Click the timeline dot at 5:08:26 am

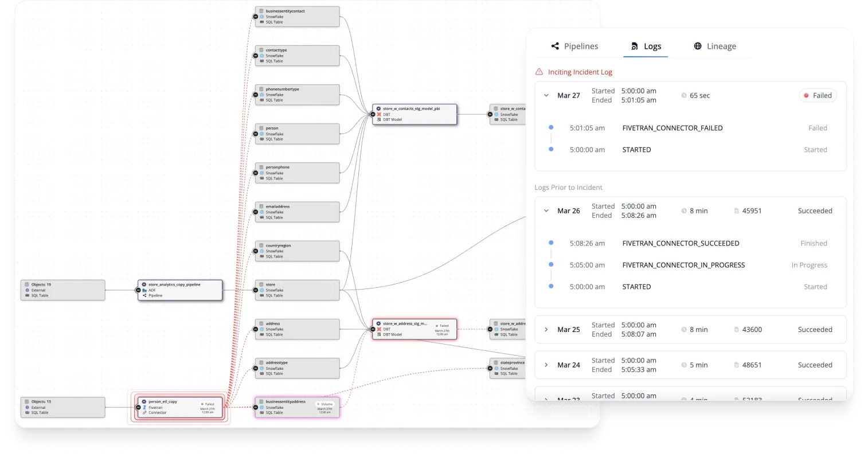(x=551, y=243)
